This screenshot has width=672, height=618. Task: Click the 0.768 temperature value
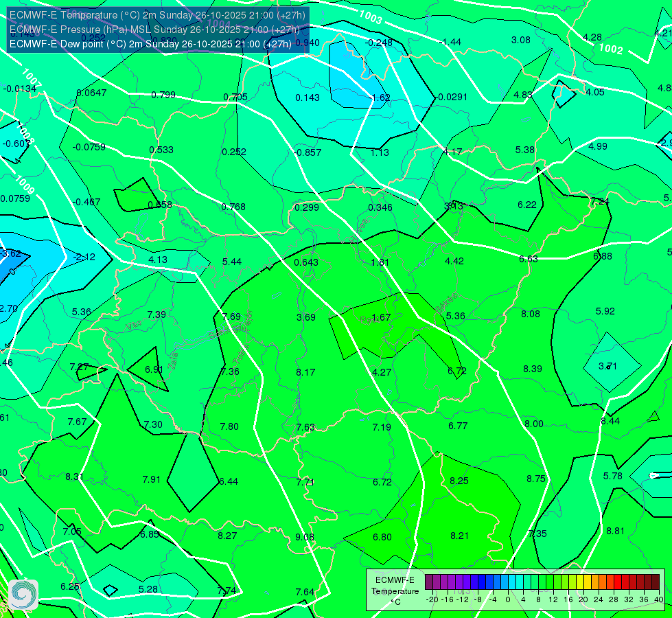point(233,207)
